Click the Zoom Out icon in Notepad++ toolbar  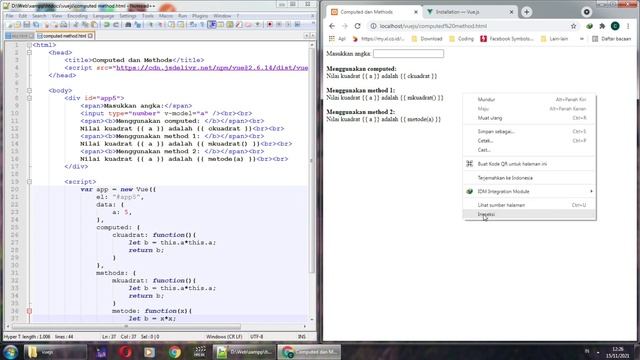[160, 25]
